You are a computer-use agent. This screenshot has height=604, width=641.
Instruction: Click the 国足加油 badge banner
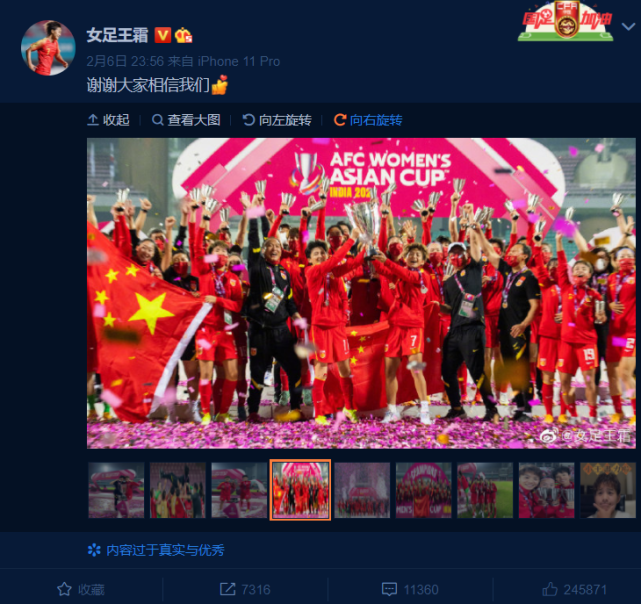566,21
